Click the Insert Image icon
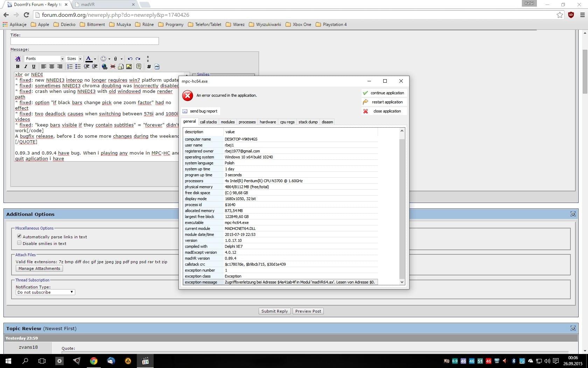This screenshot has width=588, height=368. [x=129, y=67]
